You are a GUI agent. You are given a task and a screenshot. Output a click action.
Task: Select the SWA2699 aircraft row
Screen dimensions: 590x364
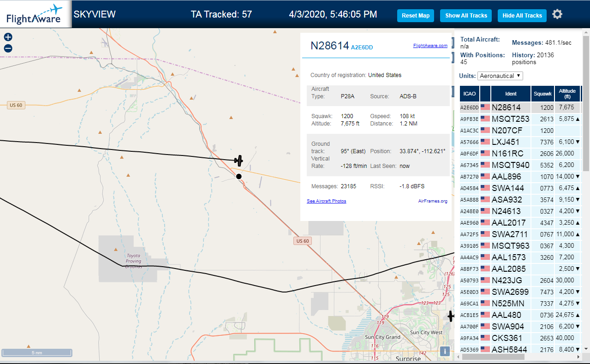(520, 292)
